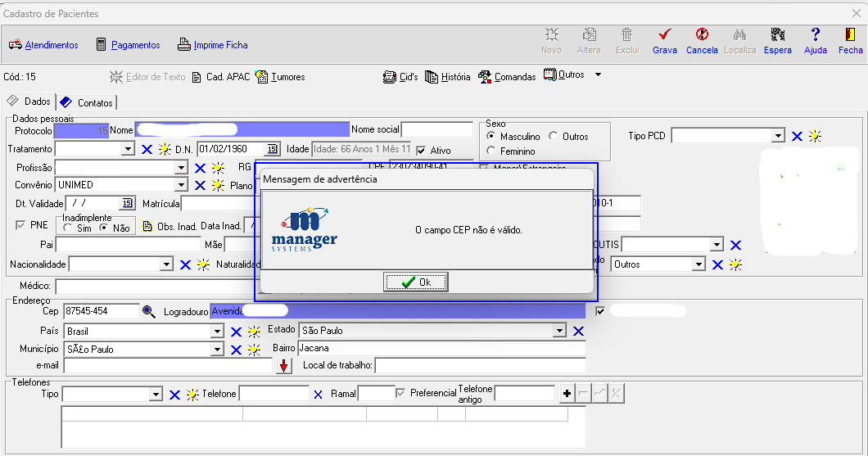Open the Outros menu arrow
The height and width of the screenshot is (456, 868).
point(598,75)
